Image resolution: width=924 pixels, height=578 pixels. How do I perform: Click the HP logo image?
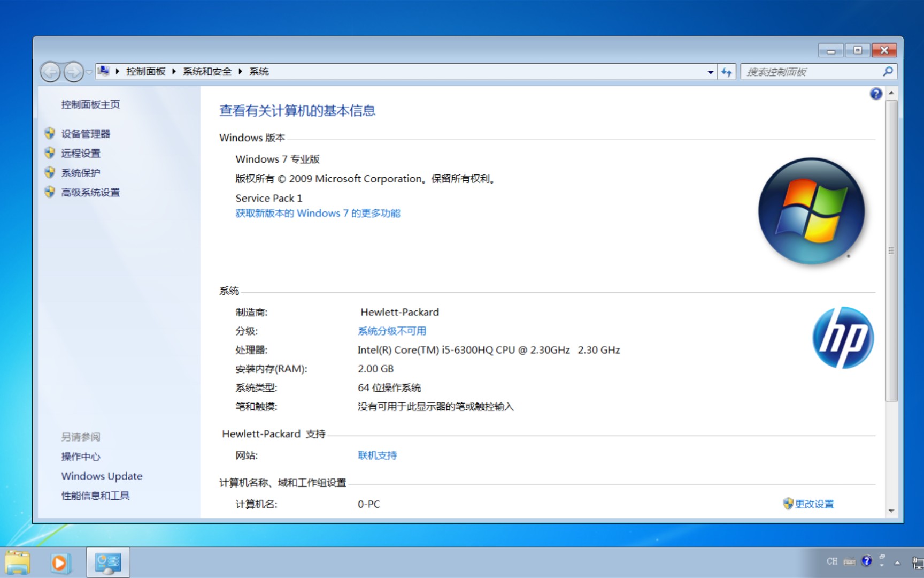point(843,337)
